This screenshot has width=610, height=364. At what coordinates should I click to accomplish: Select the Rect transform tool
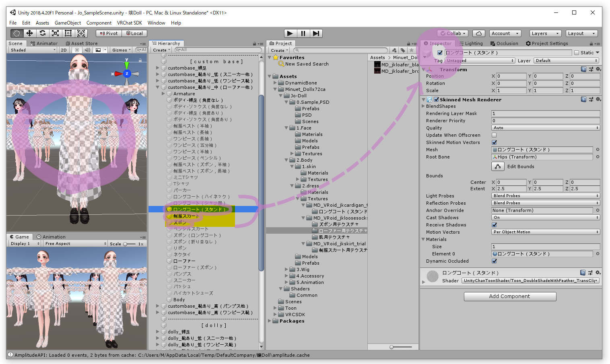click(x=68, y=33)
